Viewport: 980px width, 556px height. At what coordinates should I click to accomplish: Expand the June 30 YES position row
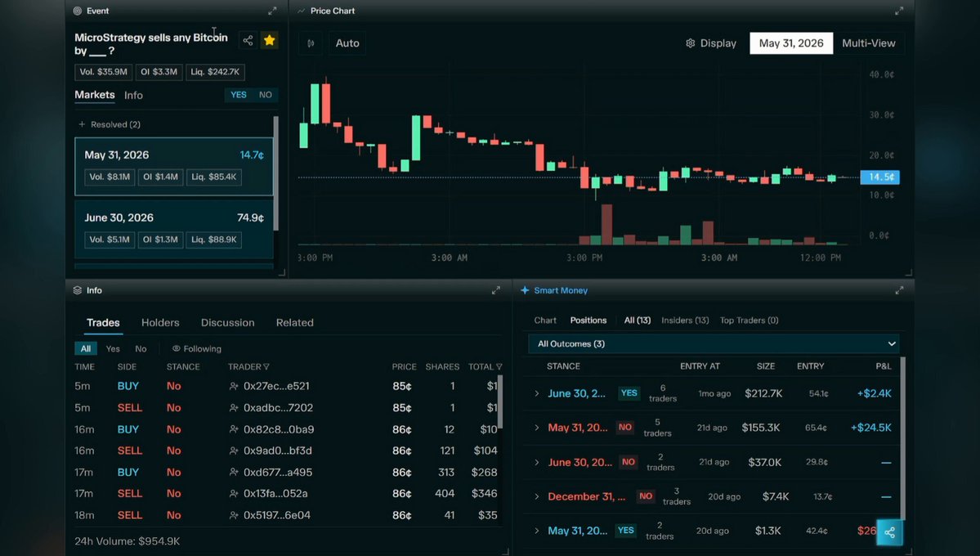tap(537, 394)
